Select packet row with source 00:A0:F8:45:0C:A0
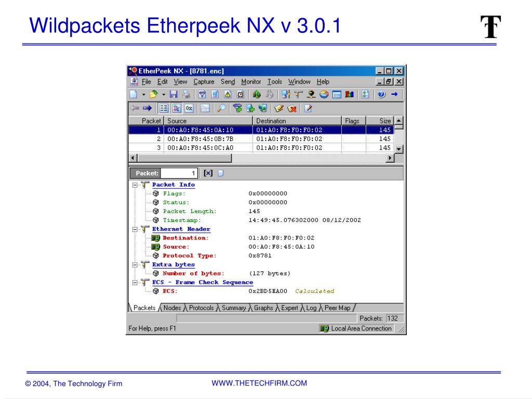Image resolution: width=532 pixels, height=399 pixels. [261, 148]
